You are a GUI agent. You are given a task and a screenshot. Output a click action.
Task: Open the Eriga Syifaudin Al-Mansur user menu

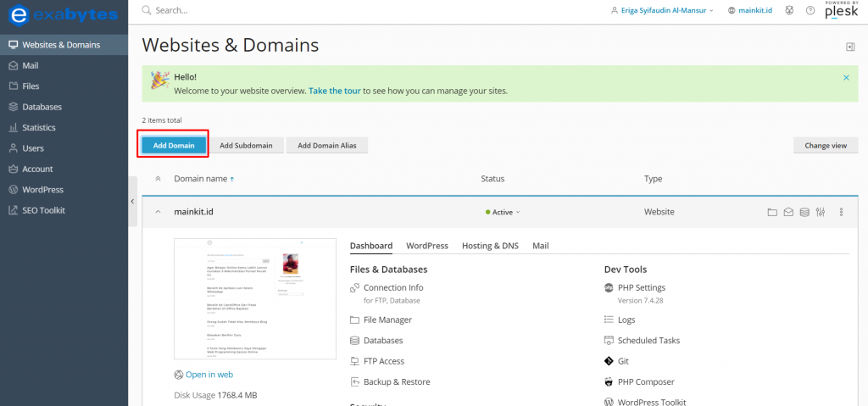coord(662,10)
